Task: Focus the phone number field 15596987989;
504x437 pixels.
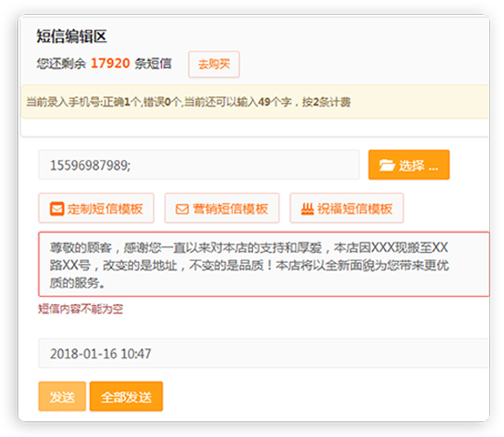Action: 199,165
